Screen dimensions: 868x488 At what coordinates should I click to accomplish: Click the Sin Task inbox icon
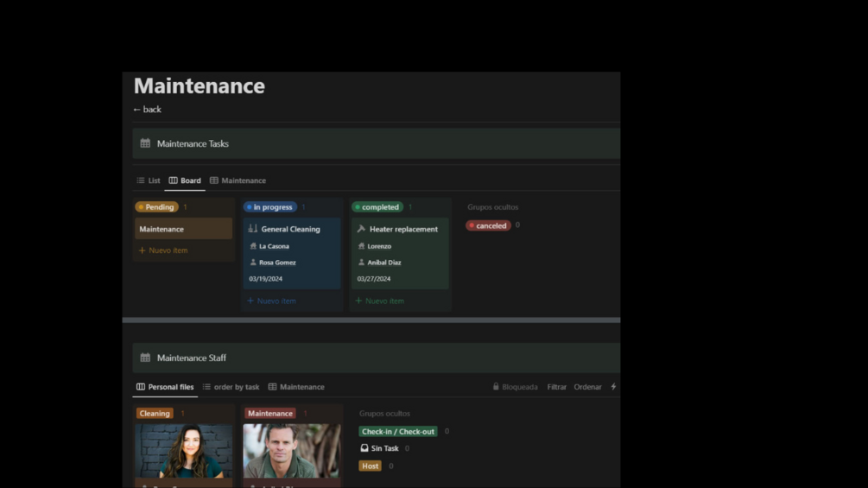364,448
